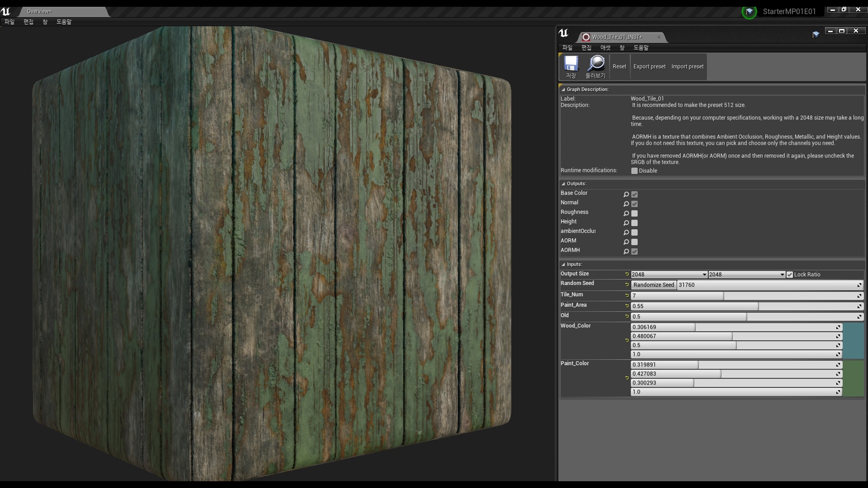
Task: Click the magnifier icon beside Base Color
Action: click(626, 194)
